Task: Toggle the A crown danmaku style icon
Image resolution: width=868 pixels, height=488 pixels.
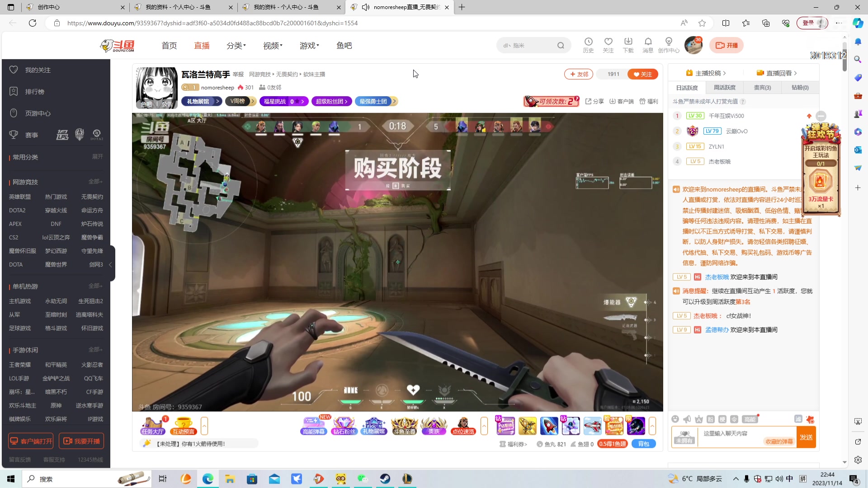Action: [699, 419]
